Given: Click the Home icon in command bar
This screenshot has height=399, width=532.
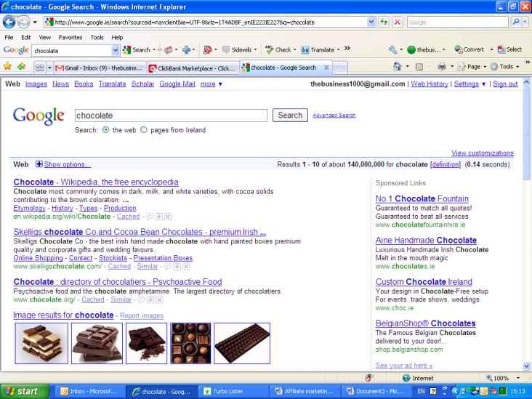Looking at the screenshot, I should click(398, 67).
